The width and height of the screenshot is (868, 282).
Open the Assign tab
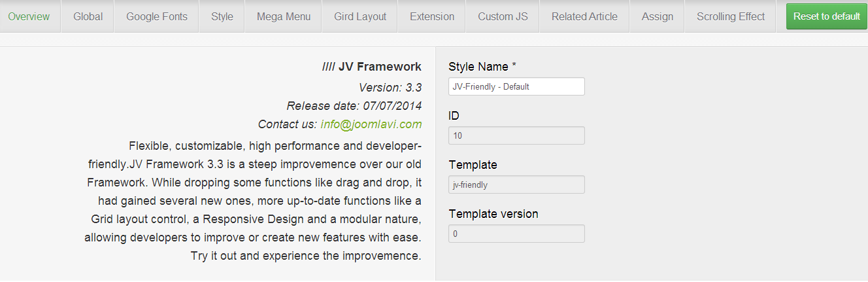(x=658, y=16)
